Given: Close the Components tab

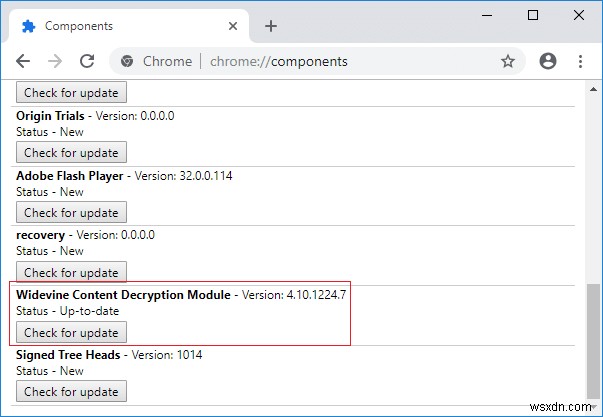Looking at the screenshot, I should click(233, 26).
